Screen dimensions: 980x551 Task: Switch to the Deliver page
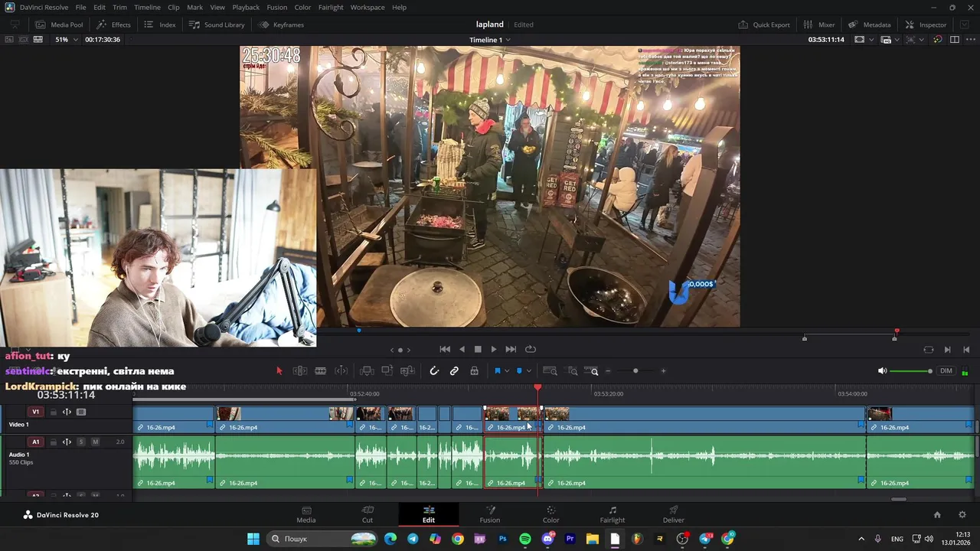(x=674, y=514)
